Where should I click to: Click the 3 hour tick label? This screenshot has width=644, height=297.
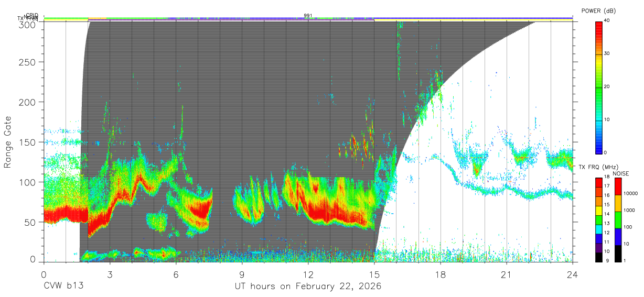(x=110, y=274)
